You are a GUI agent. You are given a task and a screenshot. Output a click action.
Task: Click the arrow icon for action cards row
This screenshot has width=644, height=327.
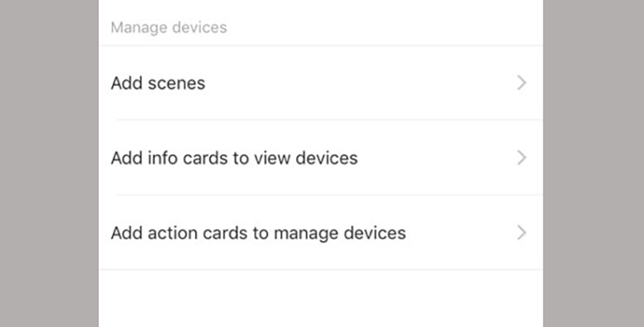click(521, 232)
